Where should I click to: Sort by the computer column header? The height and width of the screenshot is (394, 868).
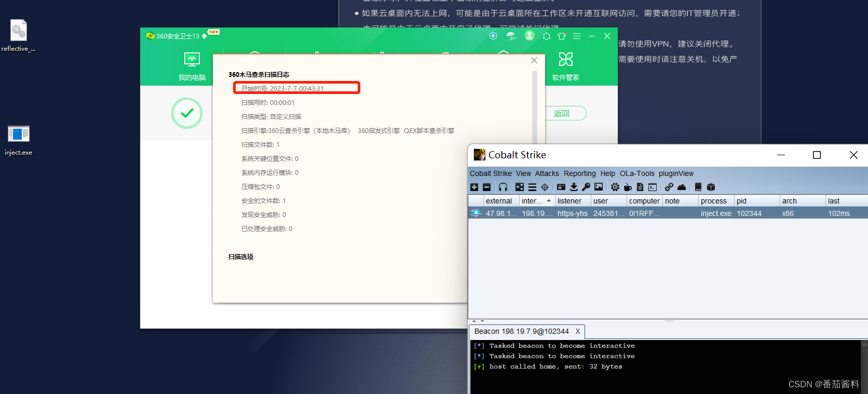tap(644, 201)
